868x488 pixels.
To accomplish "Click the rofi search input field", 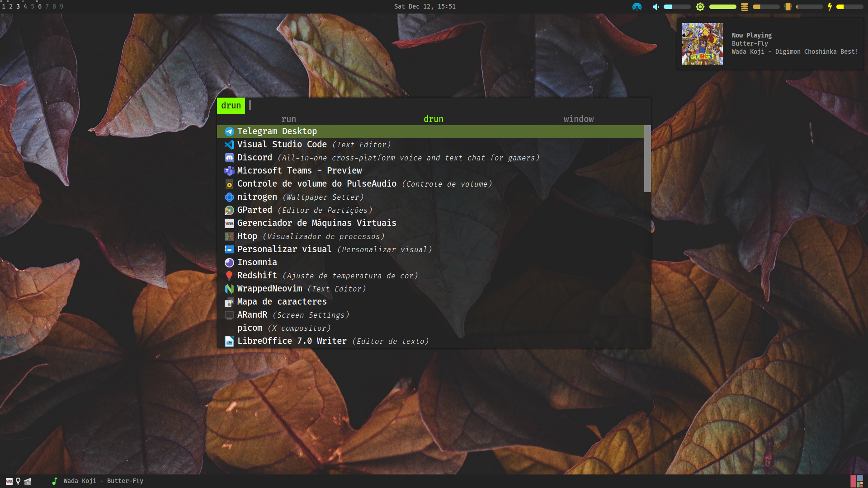I will pyautogui.click(x=448, y=105).
